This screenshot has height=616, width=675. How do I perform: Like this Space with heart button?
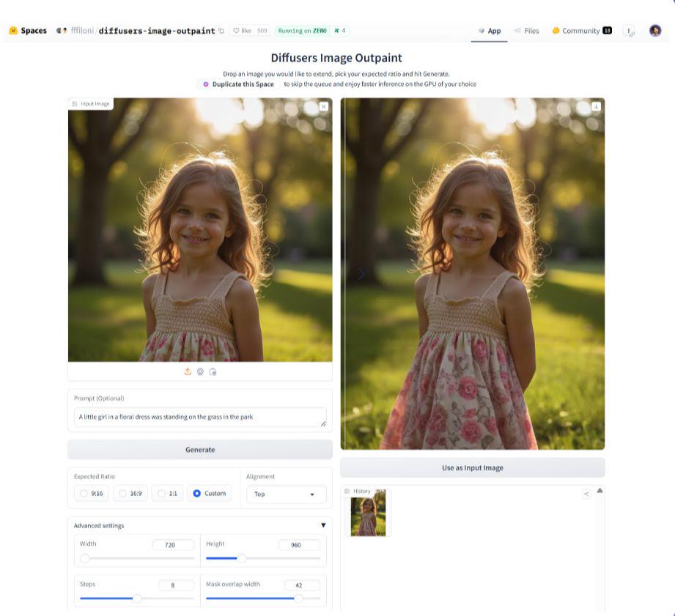point(242,31)
